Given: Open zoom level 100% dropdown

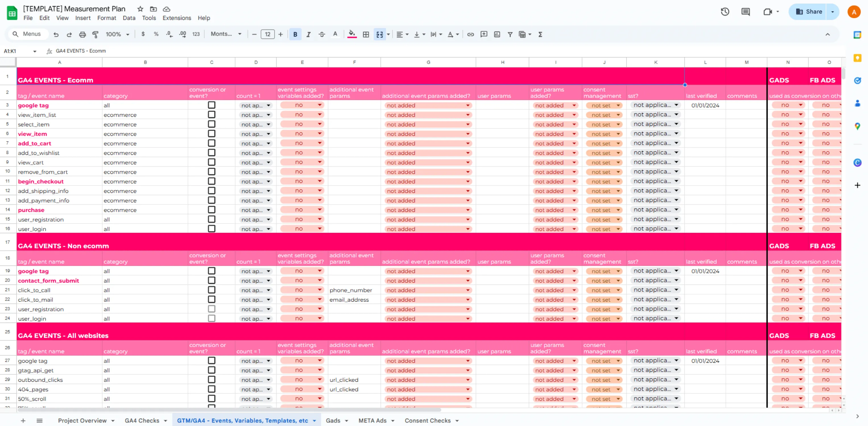Looking at the screenshot, I should (118, 34).
